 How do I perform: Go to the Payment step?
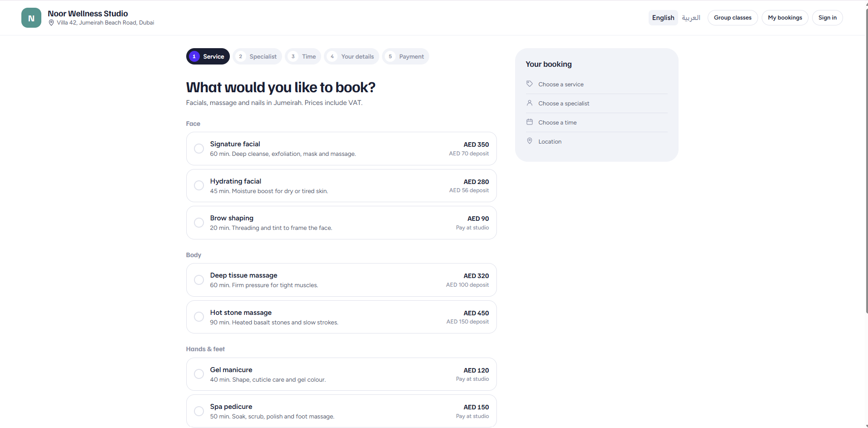(406, 56)
